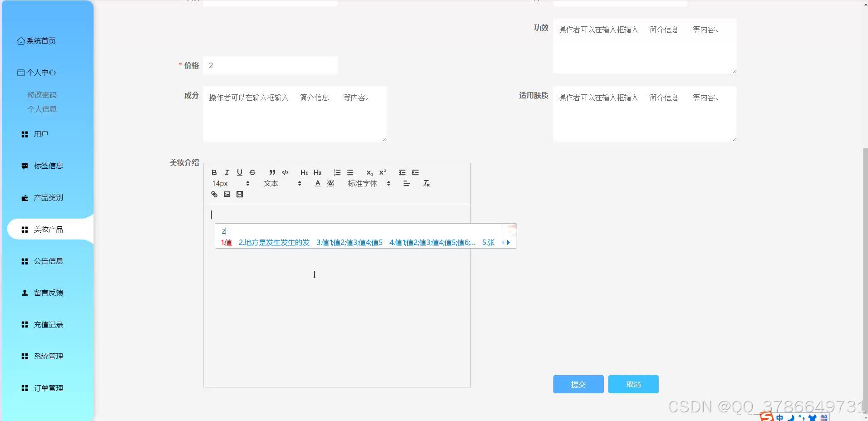
Task: Apply superscript formatting to text
Action: point(382,172)
